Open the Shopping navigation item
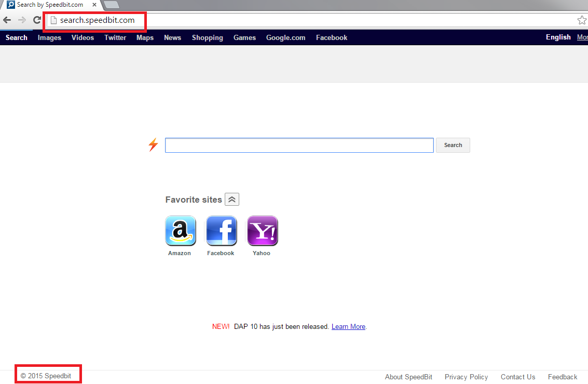The width and height of the screenshot is (588, 384). point(207,37)
